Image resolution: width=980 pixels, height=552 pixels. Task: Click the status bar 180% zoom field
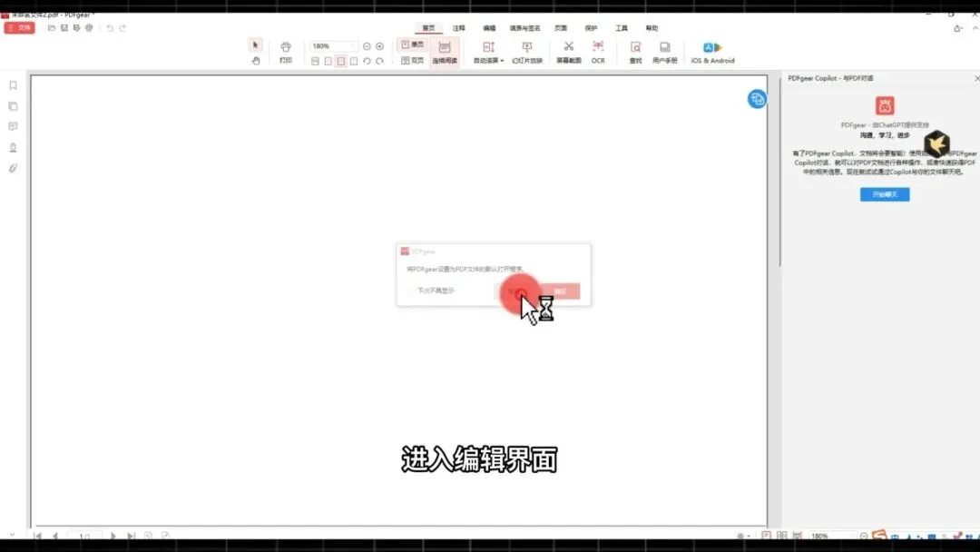tap(831, 536)
